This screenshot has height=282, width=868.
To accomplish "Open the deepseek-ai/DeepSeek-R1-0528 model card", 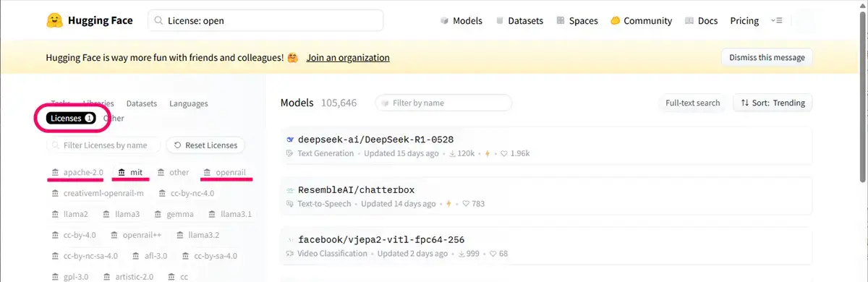I will (x=546, y=145).
